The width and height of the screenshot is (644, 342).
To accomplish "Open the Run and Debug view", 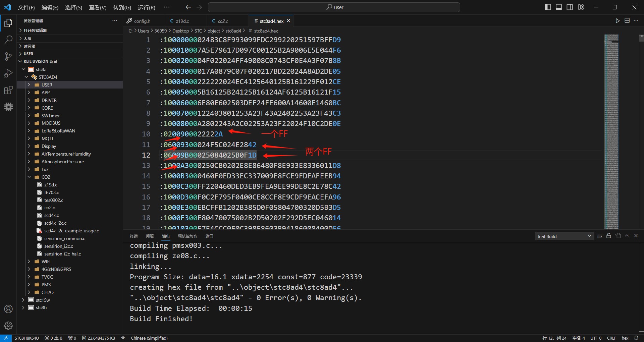I will pyautogui.click(x=8, y=73).
